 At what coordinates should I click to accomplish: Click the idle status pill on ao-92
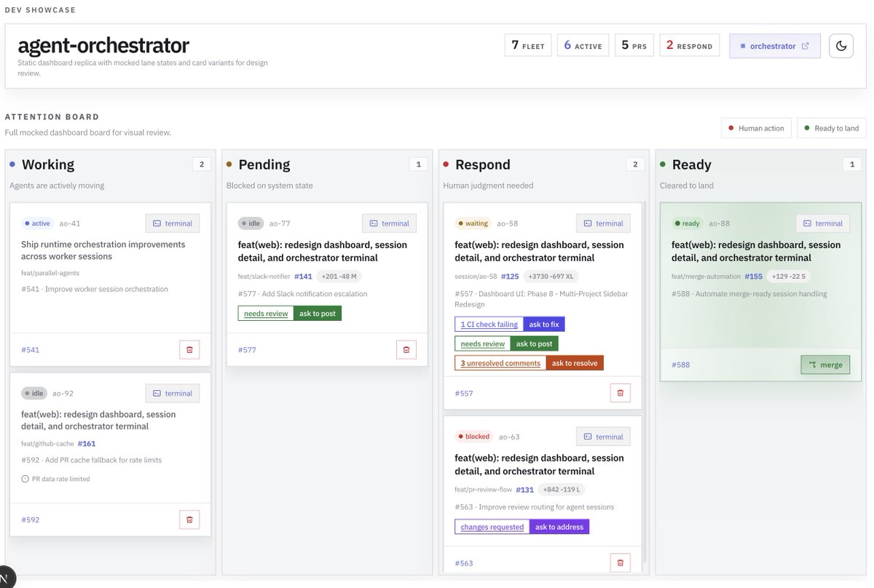point(34,393)
